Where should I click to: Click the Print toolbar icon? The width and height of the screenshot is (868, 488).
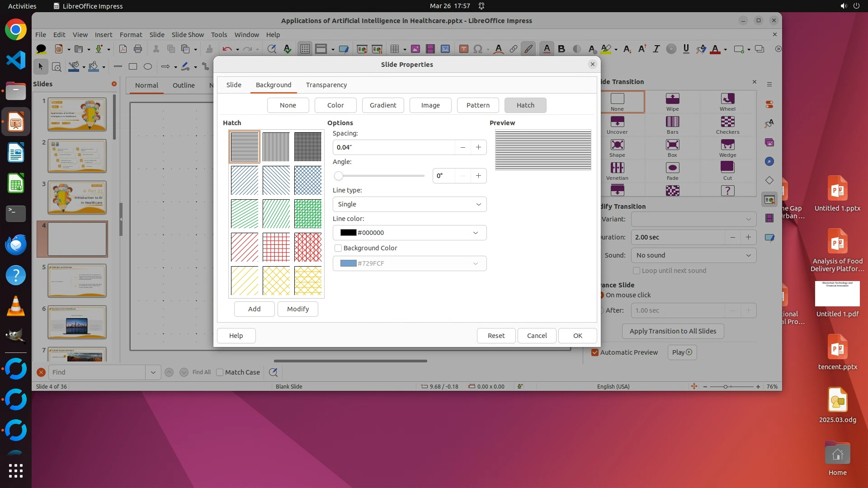point(138,49)
